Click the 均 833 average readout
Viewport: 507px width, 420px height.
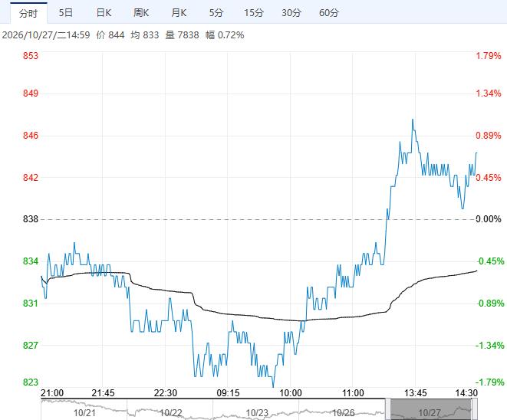[145, 35]
